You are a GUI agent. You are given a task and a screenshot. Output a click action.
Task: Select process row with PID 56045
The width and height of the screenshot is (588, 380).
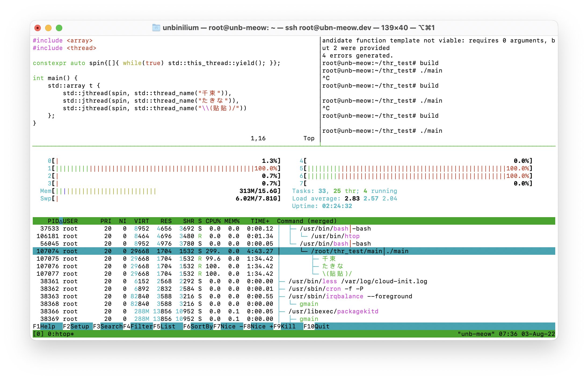(294, 243)
